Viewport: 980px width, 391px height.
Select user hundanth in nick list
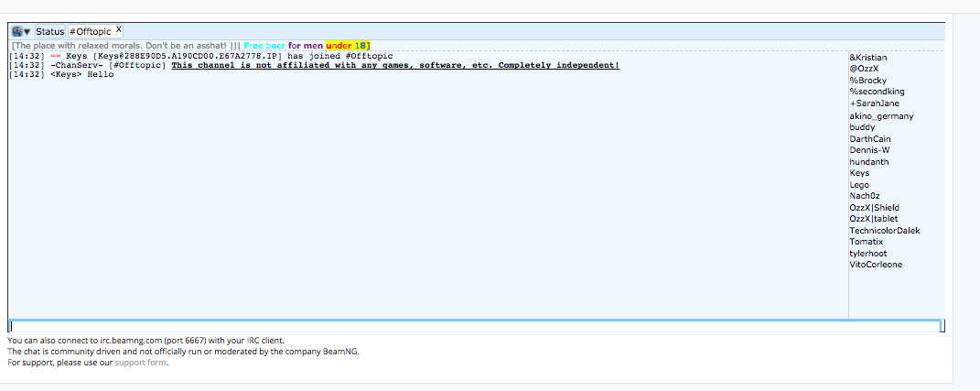(x=868, y=162)
